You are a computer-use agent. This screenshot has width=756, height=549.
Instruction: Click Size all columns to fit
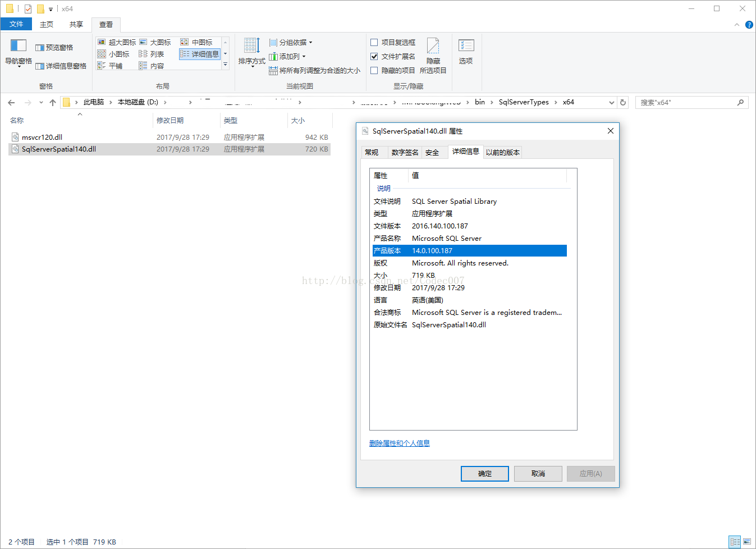pyautogui.click(x=314, y=71)
